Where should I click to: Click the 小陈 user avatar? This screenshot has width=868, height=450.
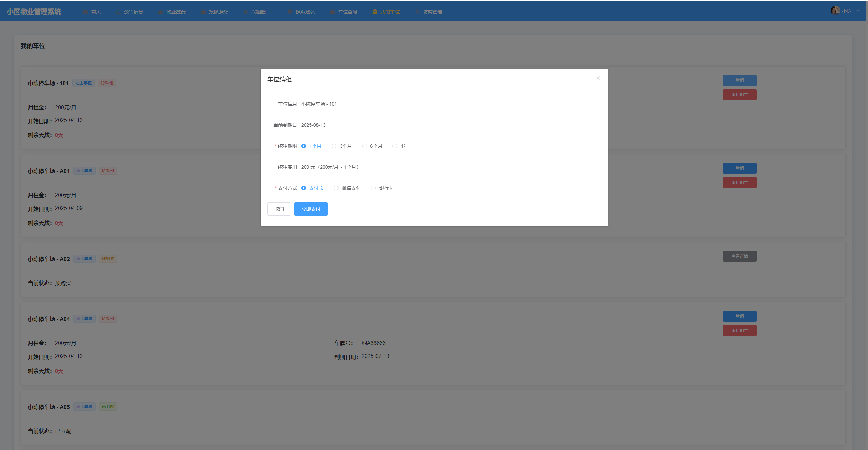[x=835, y=11]
